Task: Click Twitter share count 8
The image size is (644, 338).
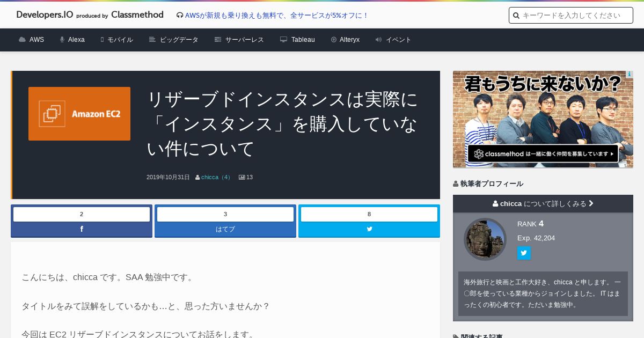Action: tap(369, 214)
